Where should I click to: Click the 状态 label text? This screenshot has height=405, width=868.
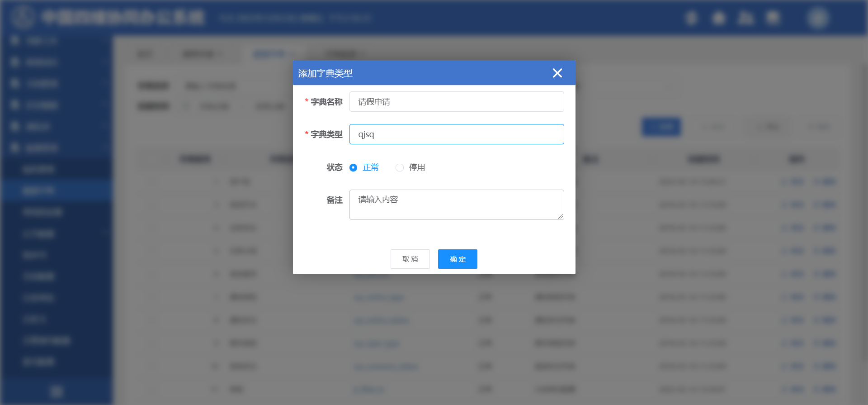334,167
